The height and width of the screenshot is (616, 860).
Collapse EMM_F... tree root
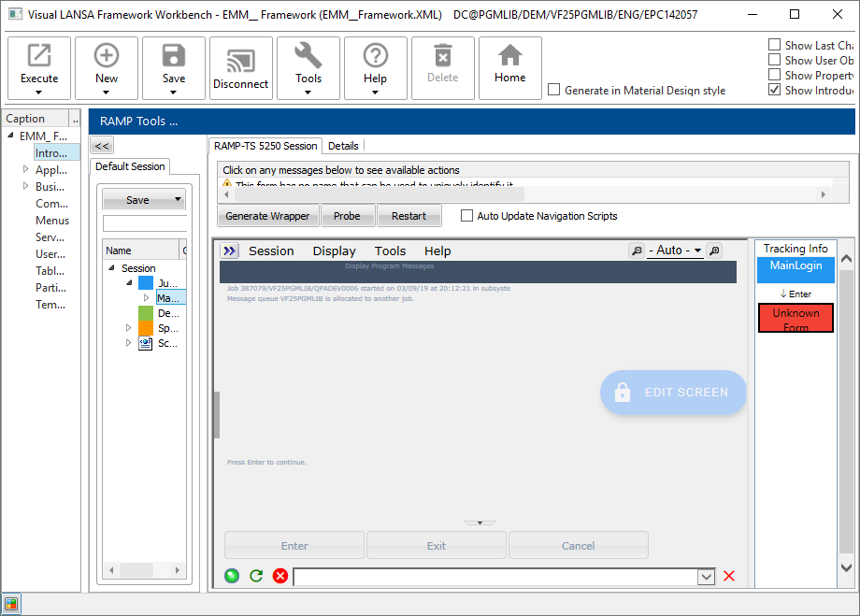(x=10, y=135)
